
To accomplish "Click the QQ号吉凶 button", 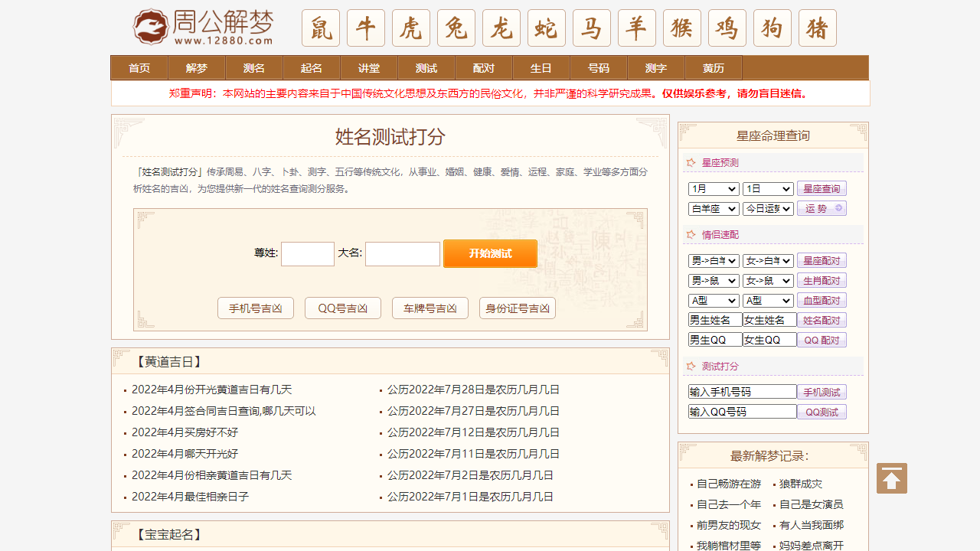I will pos(342,308).
